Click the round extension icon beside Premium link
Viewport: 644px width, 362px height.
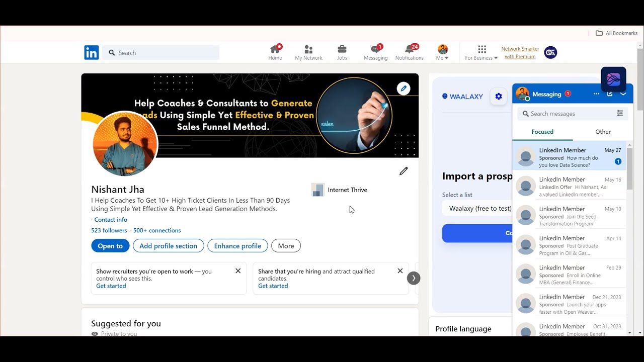(551, 52)
